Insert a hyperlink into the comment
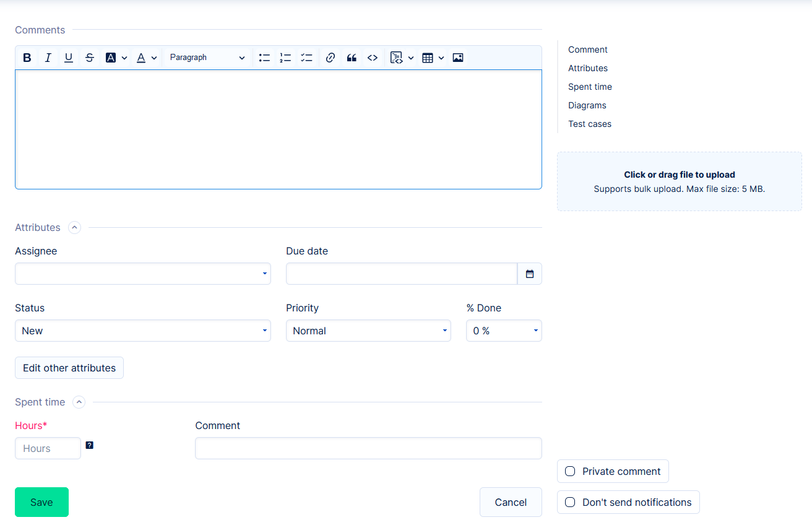This screenshot has width=812, height=525. 330,58
